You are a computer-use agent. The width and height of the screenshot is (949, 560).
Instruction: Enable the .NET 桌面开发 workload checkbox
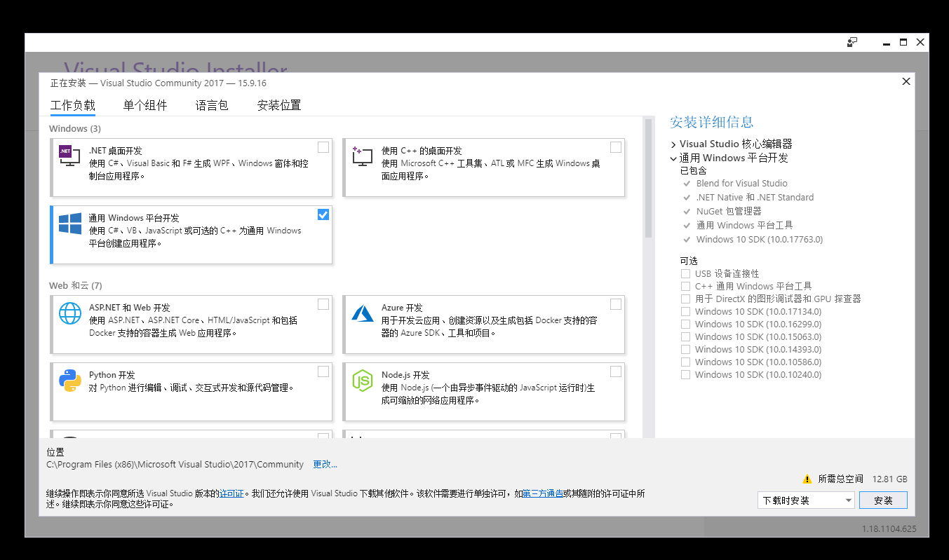pos(323,147)
